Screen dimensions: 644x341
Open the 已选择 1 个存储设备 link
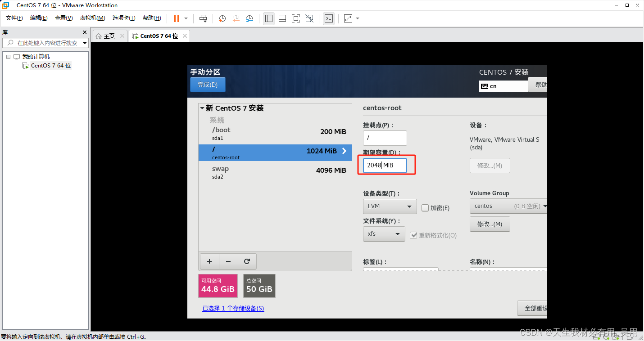[x=233, y=308]
